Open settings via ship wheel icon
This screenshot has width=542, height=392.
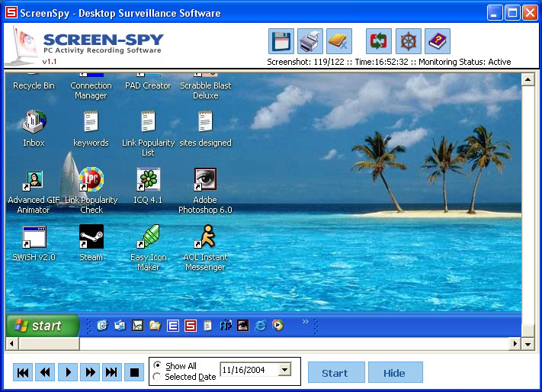(409, 41)
